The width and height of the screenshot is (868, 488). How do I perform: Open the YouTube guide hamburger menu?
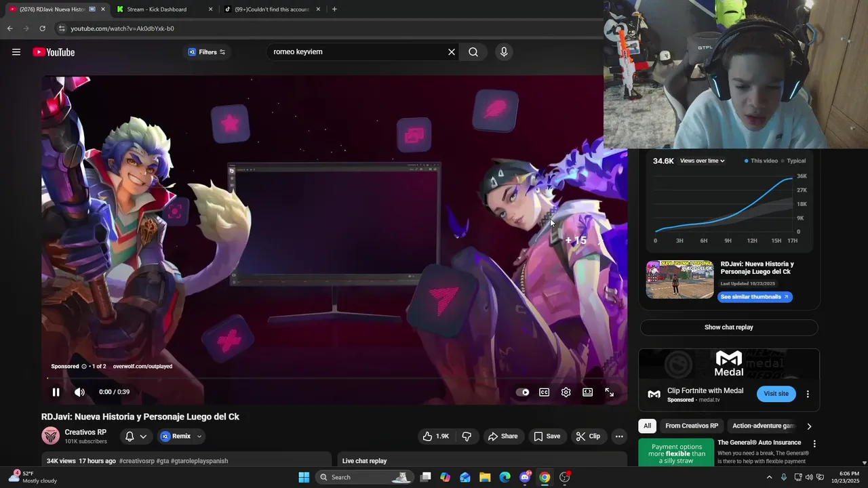(16, 52)
